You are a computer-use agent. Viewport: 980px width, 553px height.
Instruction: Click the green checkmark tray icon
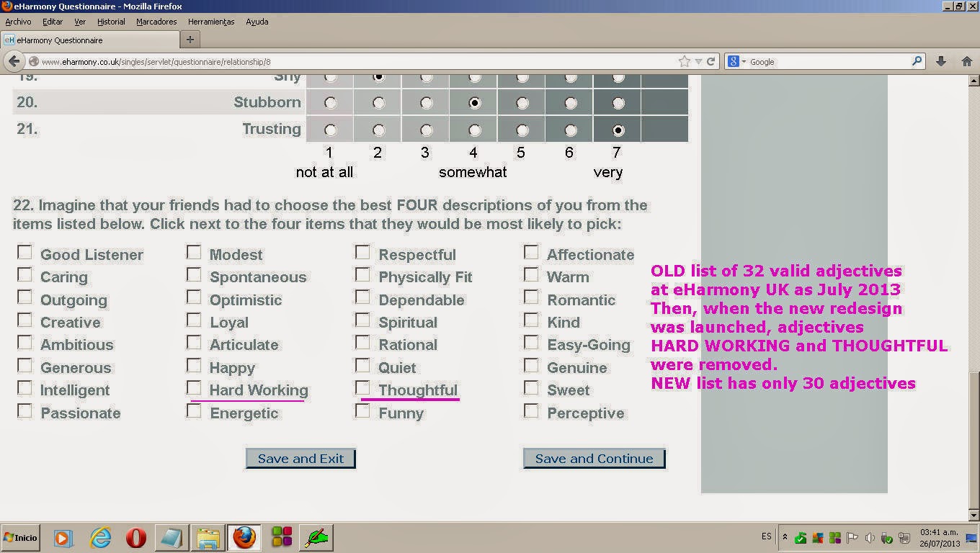tap(801, 538)
